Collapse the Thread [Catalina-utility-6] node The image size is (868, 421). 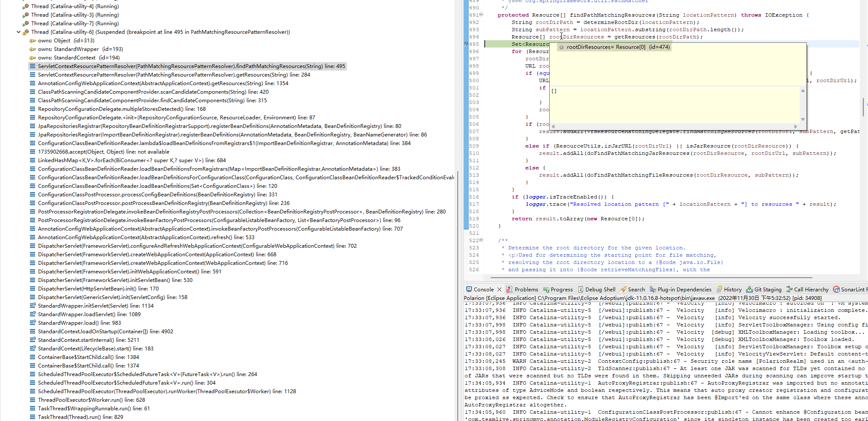(x=18, y=32)
